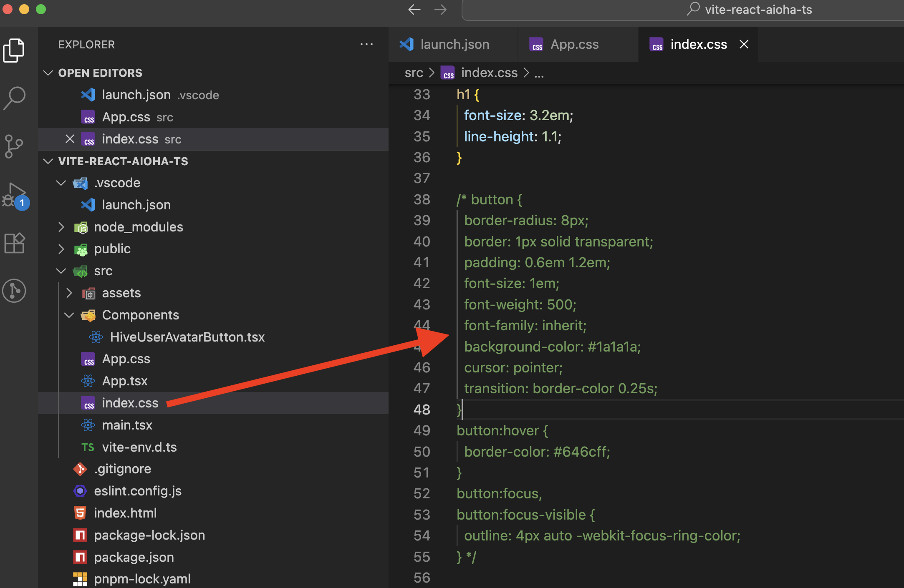
Task: Open the Search view in activity bar
Action: (x=14, y=98)
